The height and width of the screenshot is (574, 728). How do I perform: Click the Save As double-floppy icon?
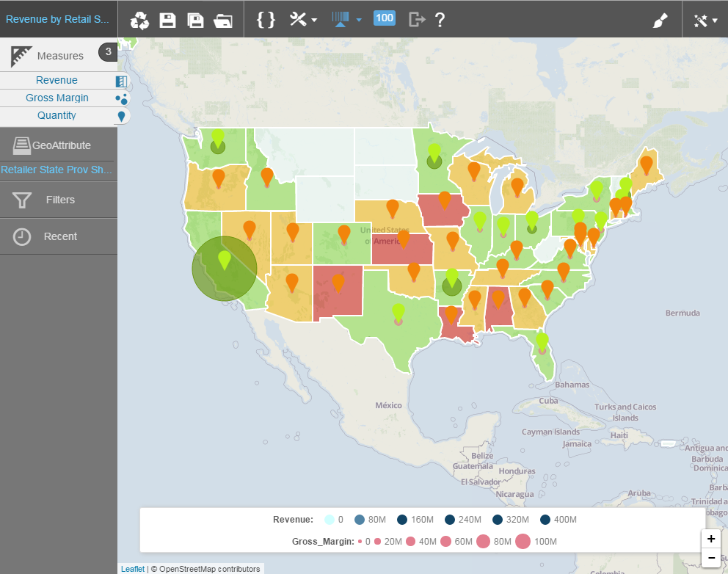pyautogui.click(x=195, y=20)
